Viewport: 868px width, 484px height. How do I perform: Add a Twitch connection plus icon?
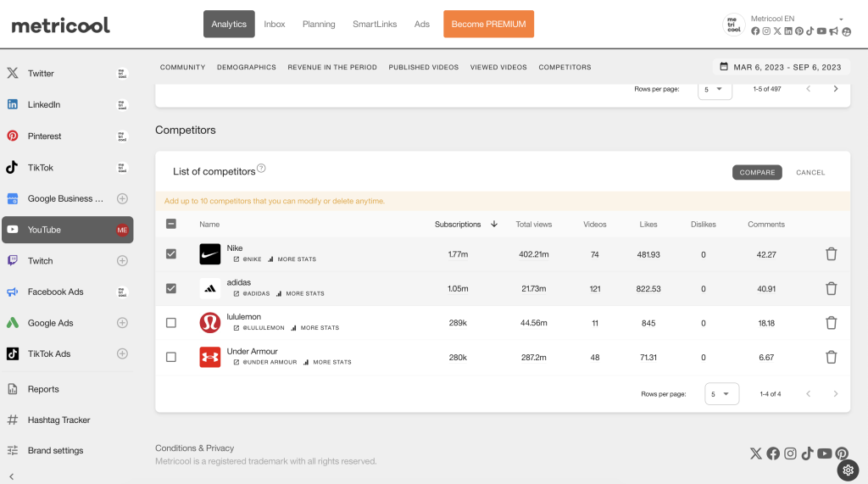[122, 261]
